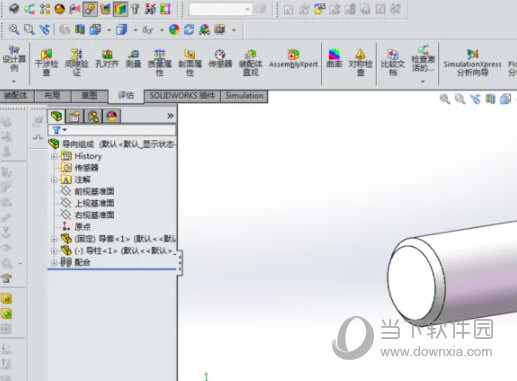The height and width of the screenshot is (381, 517).
Task: Open the Design Study (设计算例) button
Action: (14, 59)
